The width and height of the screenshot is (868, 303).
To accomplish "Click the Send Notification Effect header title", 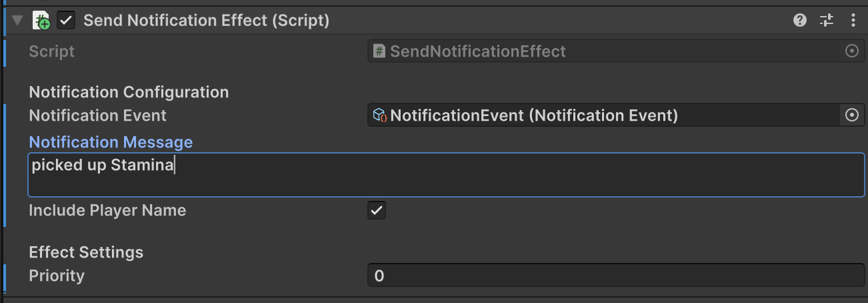I will click(x=206, y=21).
